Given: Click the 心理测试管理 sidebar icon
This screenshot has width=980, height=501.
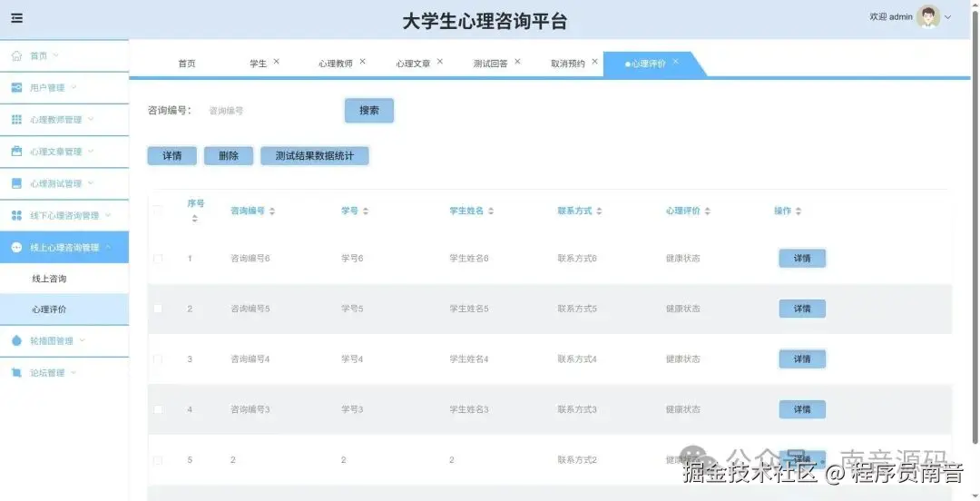Looking at the screenshot, I should [x=17, y=183].
